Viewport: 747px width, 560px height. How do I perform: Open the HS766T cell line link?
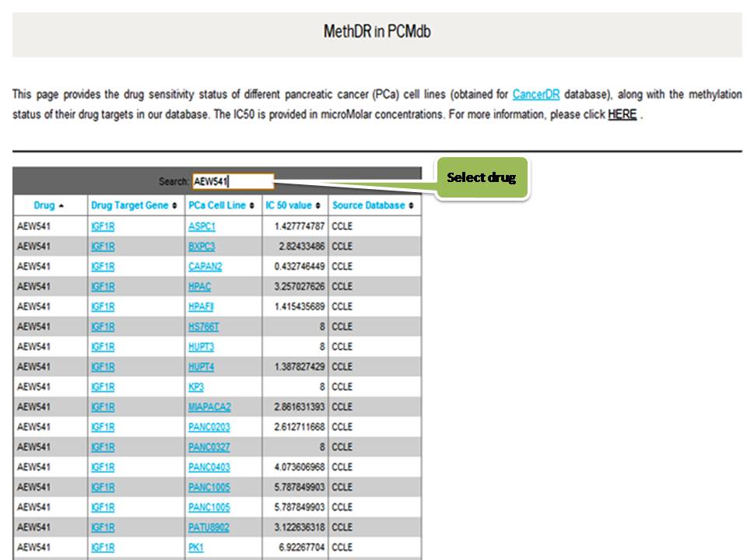(203, 327)
